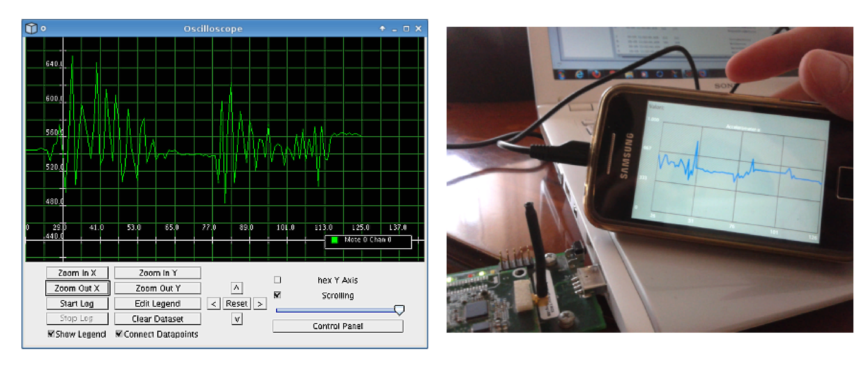Pan the plot up with the ^ arrow

point(236,288)
